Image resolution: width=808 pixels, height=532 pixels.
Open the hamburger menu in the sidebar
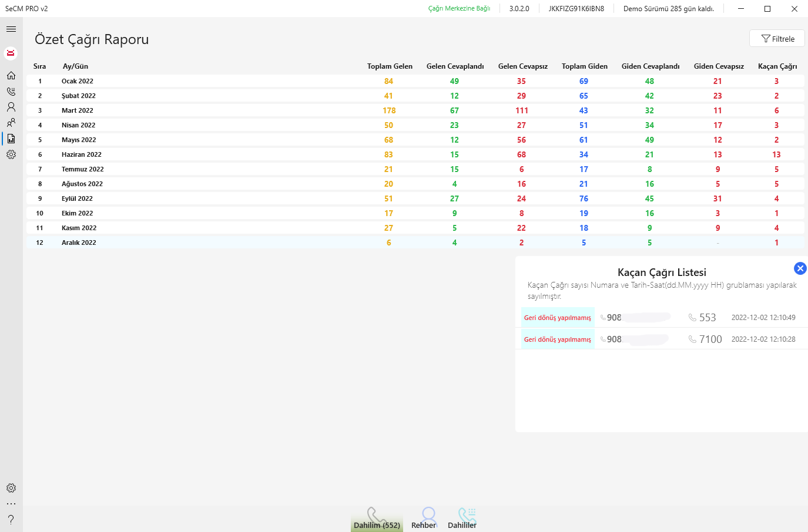click(11, 29)
